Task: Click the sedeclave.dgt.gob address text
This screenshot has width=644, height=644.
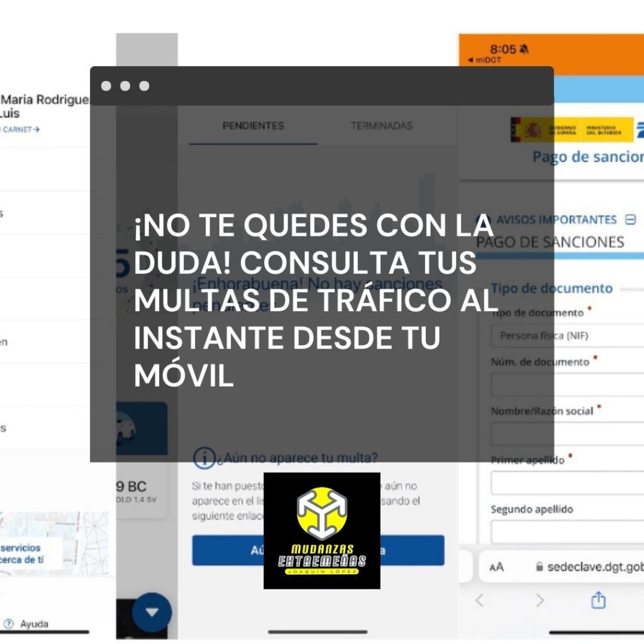Action: tap(596, 567)
